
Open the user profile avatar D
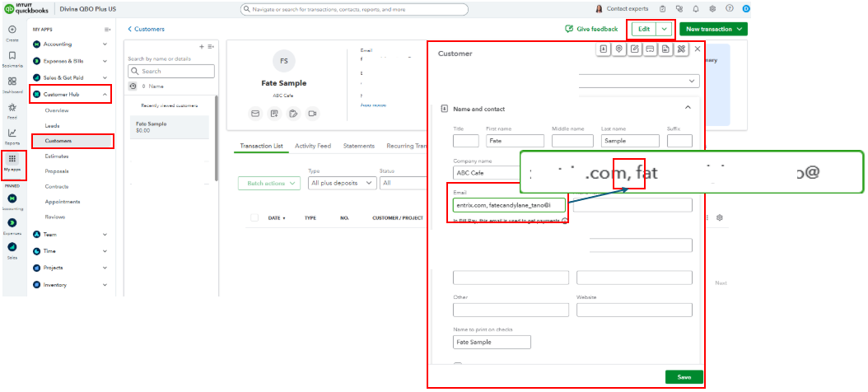point(745,9)
